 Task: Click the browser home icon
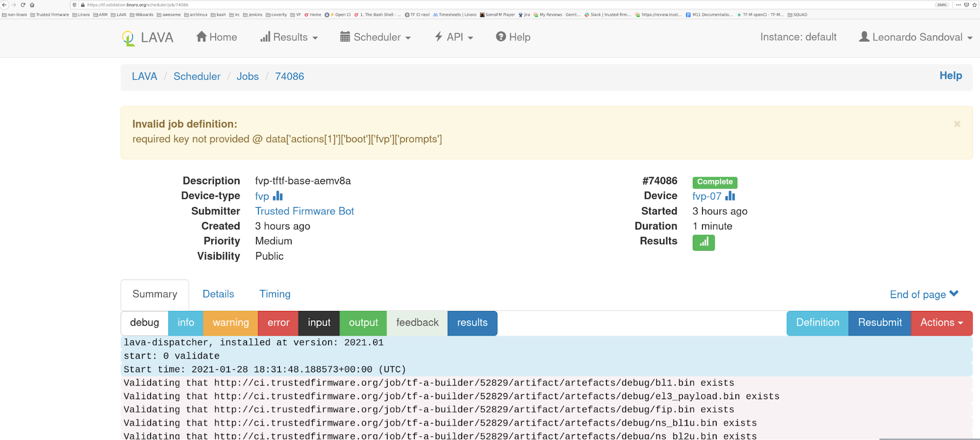(32, 5)
